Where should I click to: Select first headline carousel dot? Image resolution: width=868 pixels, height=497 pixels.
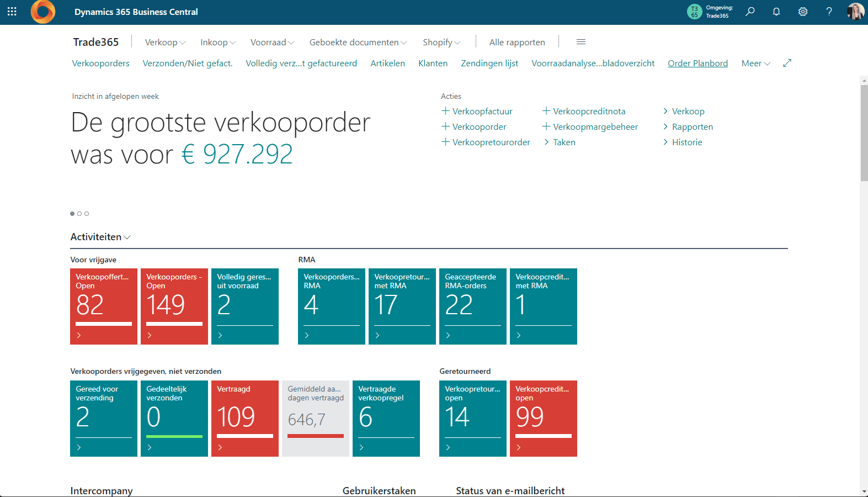tap(72, 214)
